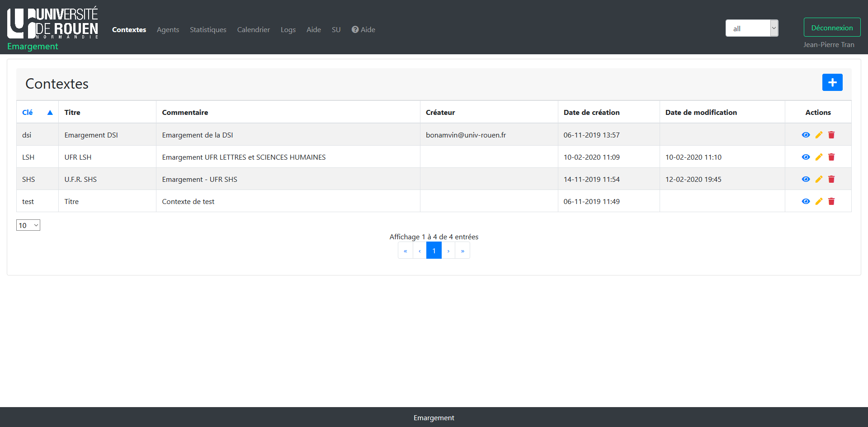Open the 'all' context dropdown
This screenshot has width=868, height=427.
click(751, 28)
